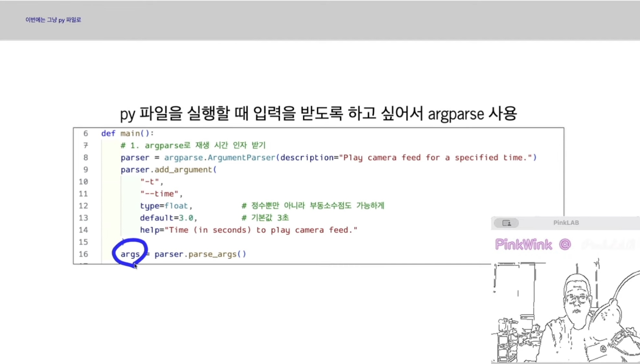Click parser.parse_args() on line 16
This screenshot has height=364, width=640.
(x=200, y=254)
